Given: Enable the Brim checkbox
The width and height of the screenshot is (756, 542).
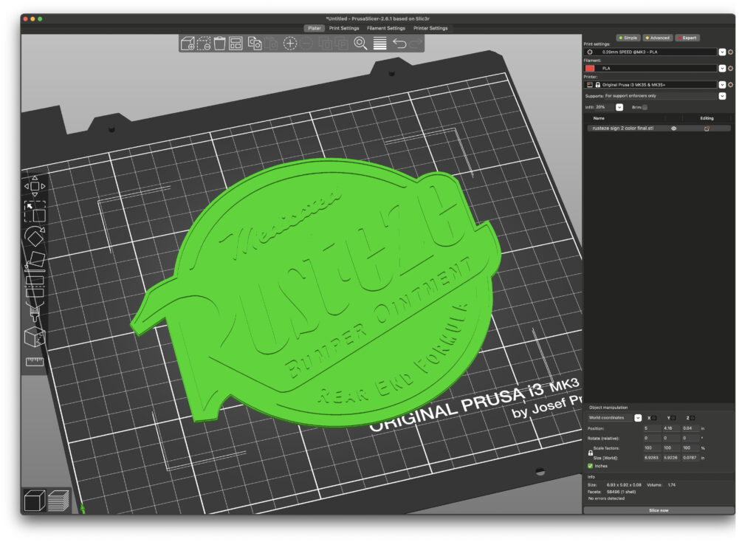Looking at the screenshot, I should pyautogui.click(x=645, y=107).
